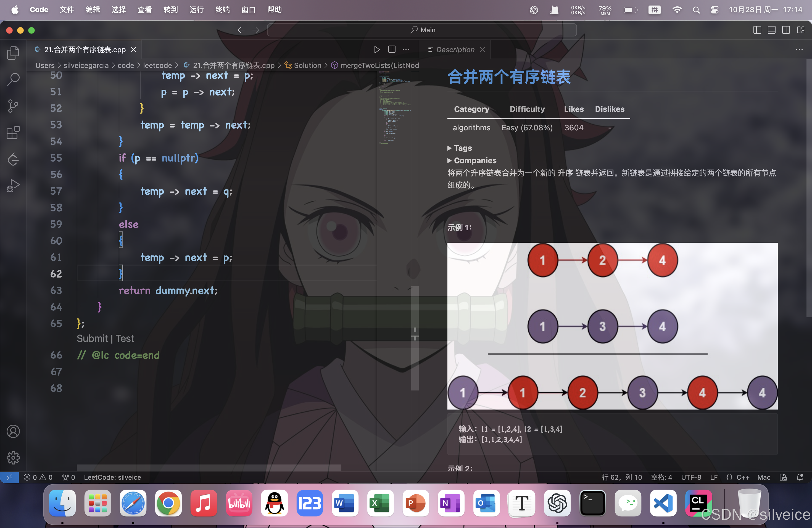
Task: Go back with the navigation arrow
Action: point(241,30)
